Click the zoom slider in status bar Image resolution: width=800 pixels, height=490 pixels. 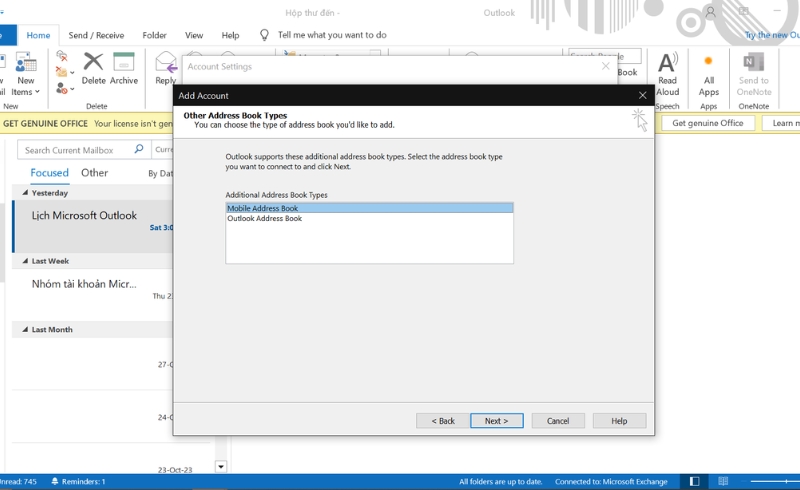point(774,481)
